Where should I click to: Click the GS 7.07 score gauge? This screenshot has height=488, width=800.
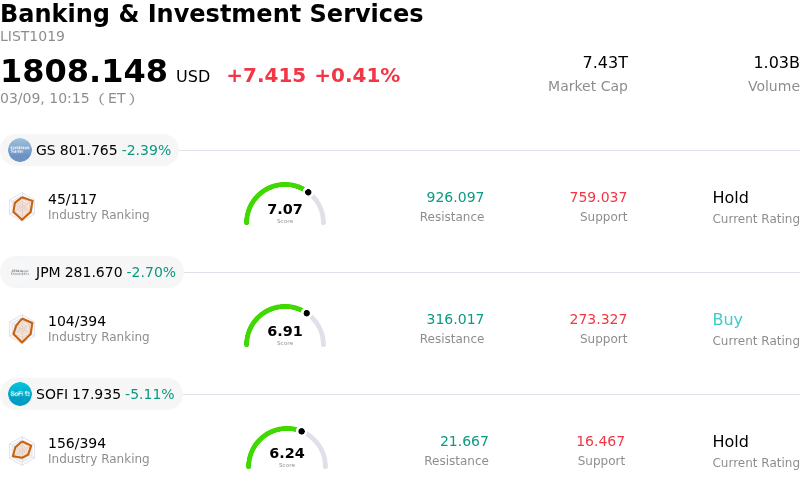point(285,205)
